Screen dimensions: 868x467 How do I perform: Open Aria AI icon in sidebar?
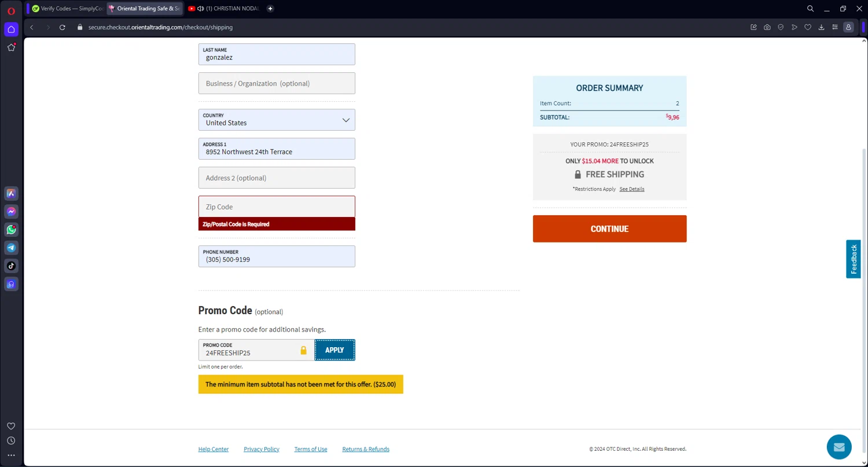pos(11,193)
